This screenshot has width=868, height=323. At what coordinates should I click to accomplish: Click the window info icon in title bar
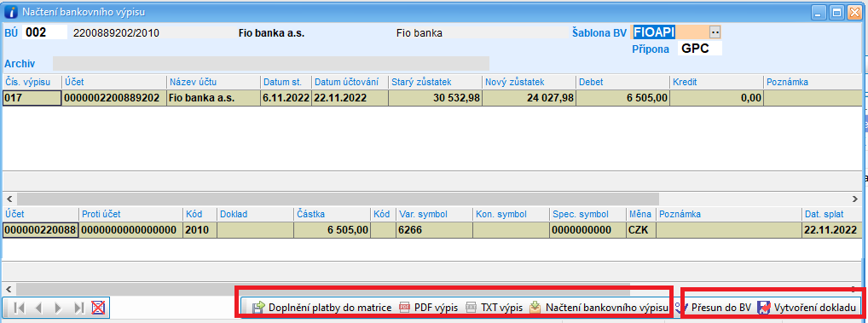(11, 11)
